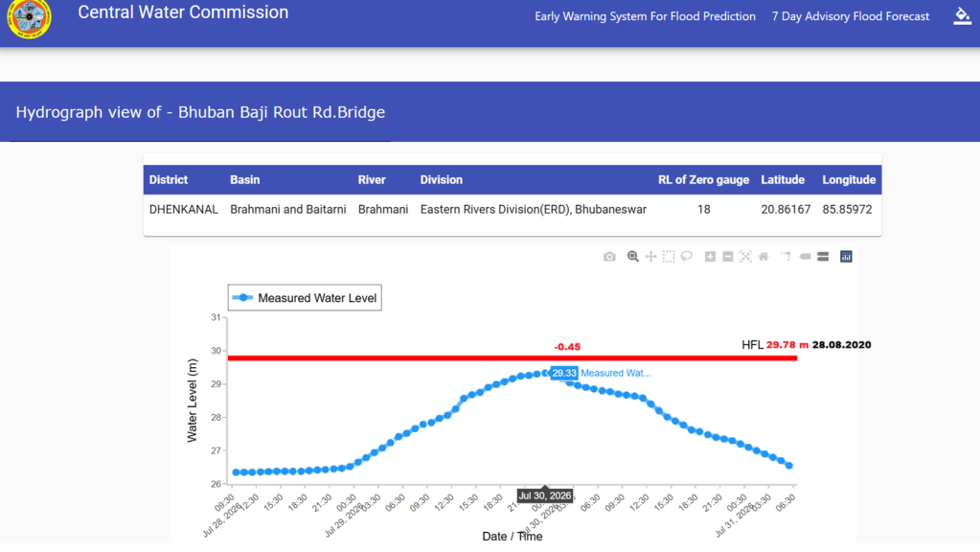This screenshot has height=552, width=980.
Task: Compare data on hover icon
Action: click(823, 257)
